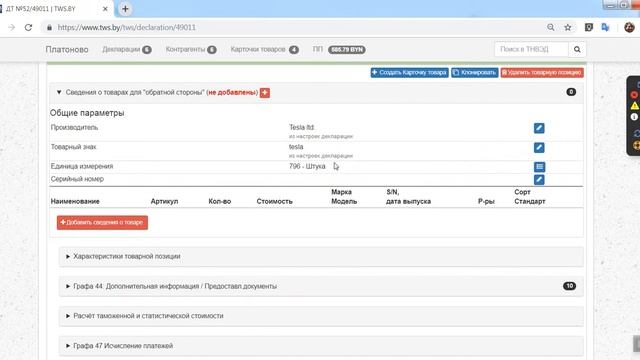Viewport: 640px width, 360px height.
Task: Open the Декларации menu
Action: pos(127,49)
